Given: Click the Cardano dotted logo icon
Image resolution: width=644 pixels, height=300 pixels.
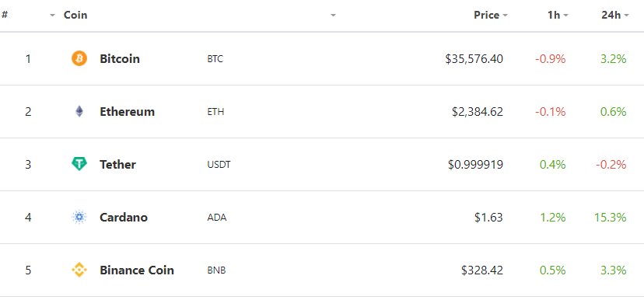Looking at the screenshot, I should click(x=79, y=217).
